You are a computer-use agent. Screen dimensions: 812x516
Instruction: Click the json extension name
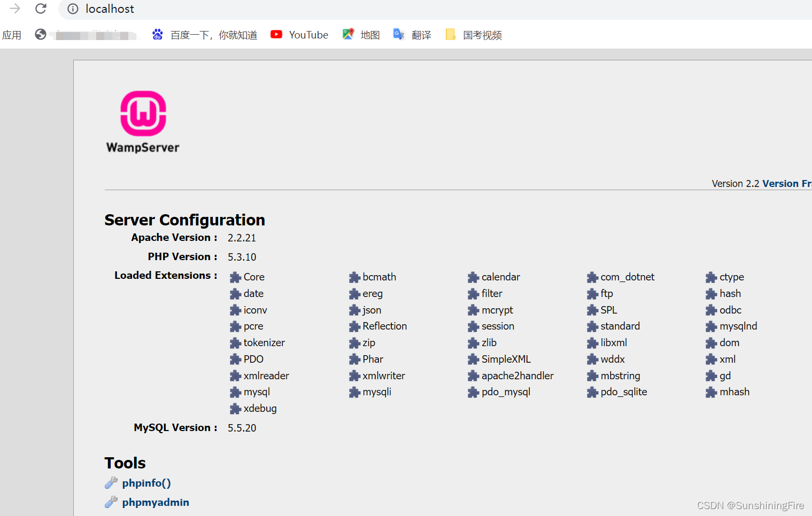click(x=372, y=310)
